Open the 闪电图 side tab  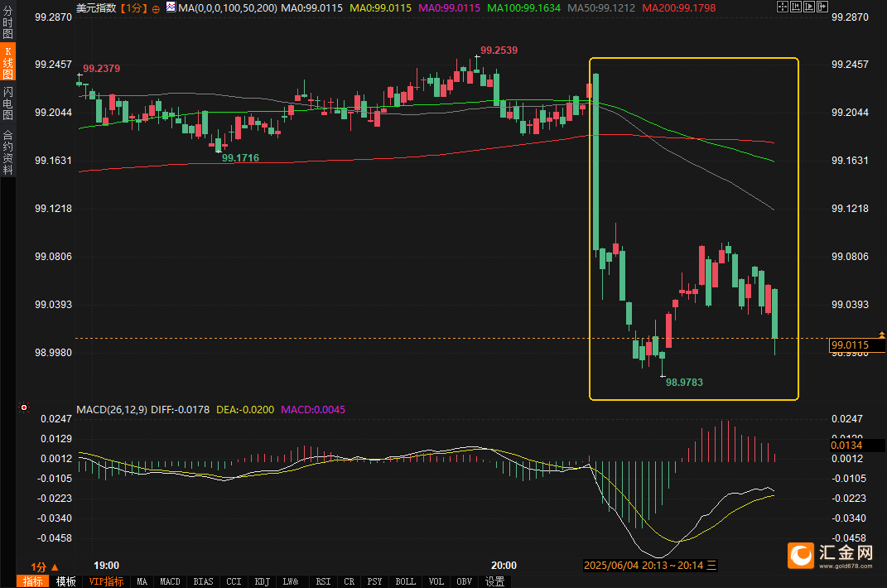pos(7,104)
